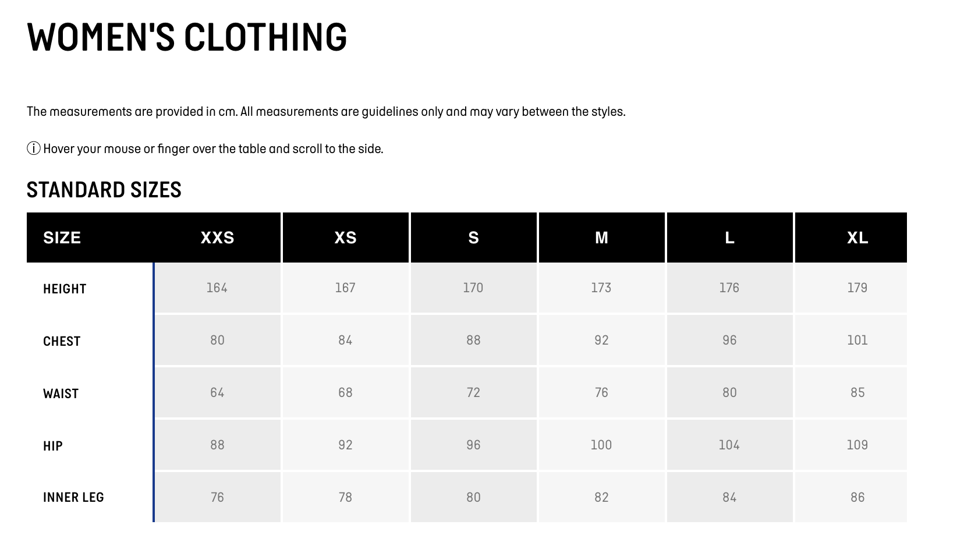
Task: Click the L size column header
Action: (729, 238)
